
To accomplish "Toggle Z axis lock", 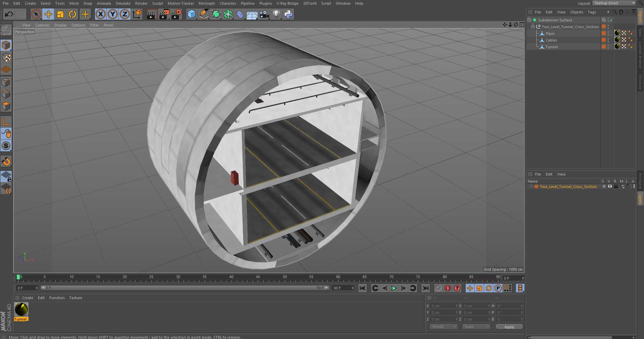I will [125, 14].
